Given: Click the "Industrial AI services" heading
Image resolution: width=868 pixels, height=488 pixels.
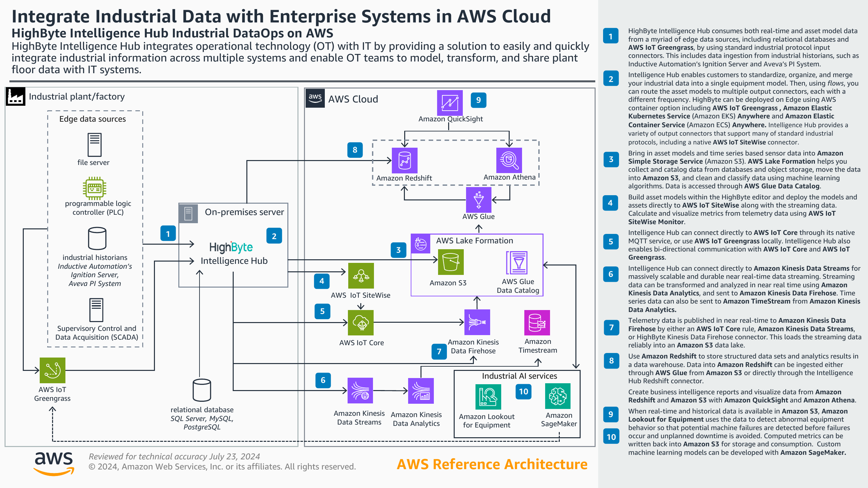Looking at the screenshot, I should [519, 376].
